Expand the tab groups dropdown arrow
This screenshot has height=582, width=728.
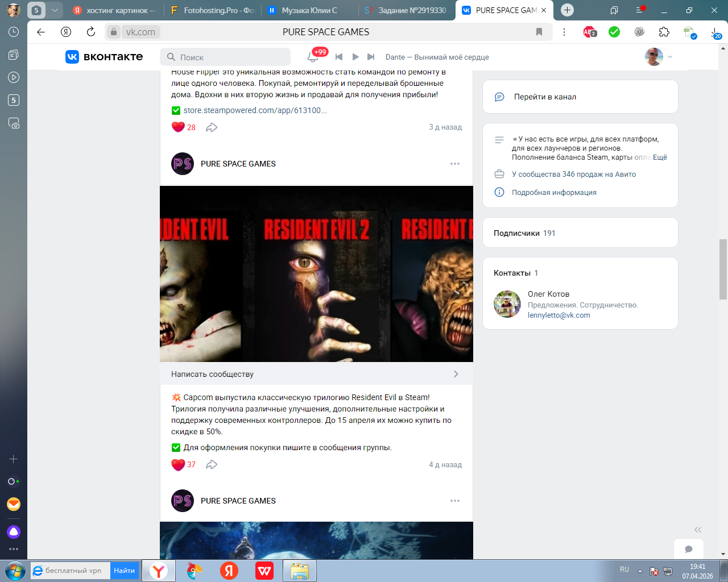point(55,10)
